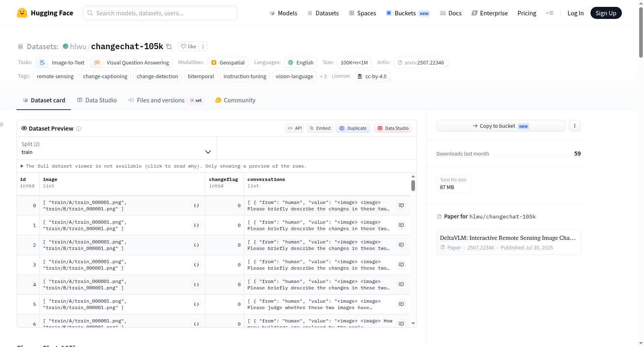The width and height of the screenshot is (644, 347).
Task: Show the +3 hidden tags
Action: (323, 76)
